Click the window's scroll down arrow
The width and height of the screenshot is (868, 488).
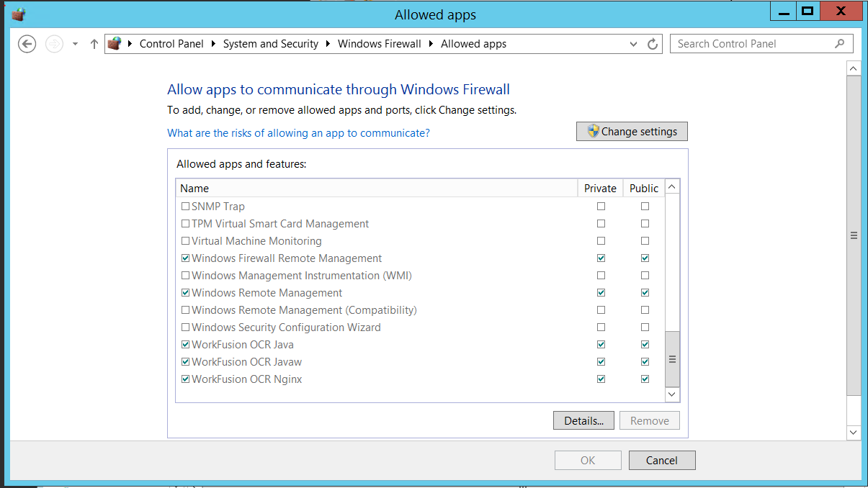click(854, 433)
